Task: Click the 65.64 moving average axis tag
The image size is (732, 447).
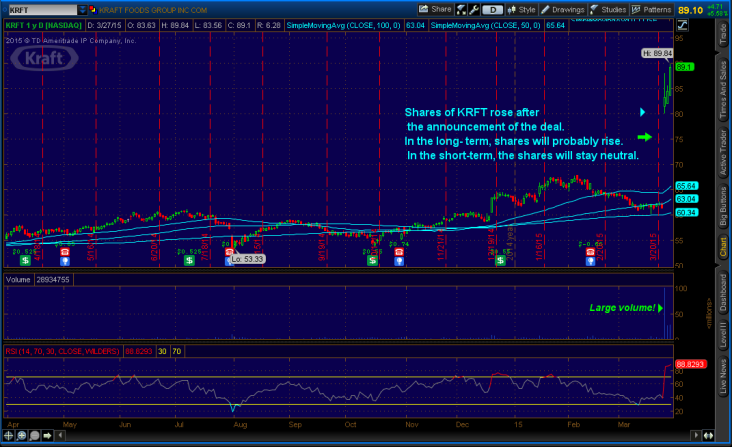Action: pyautogui.click(x=686, y=186)
